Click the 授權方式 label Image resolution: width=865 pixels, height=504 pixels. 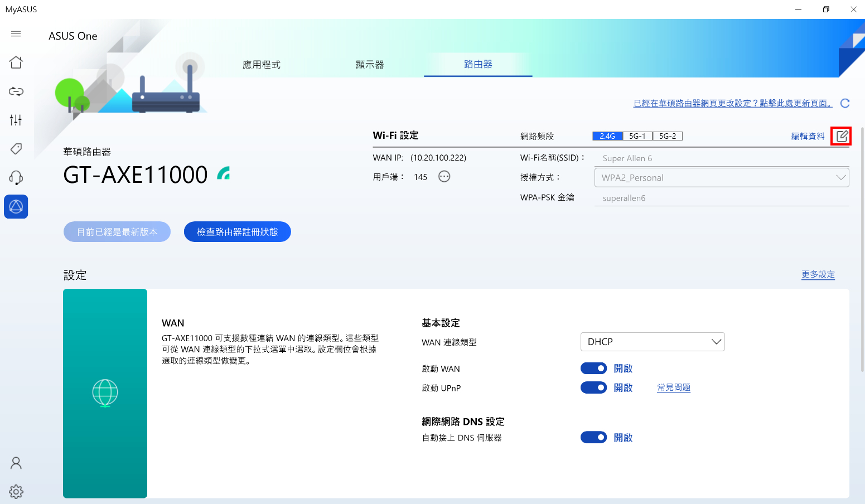coord(540,177)
